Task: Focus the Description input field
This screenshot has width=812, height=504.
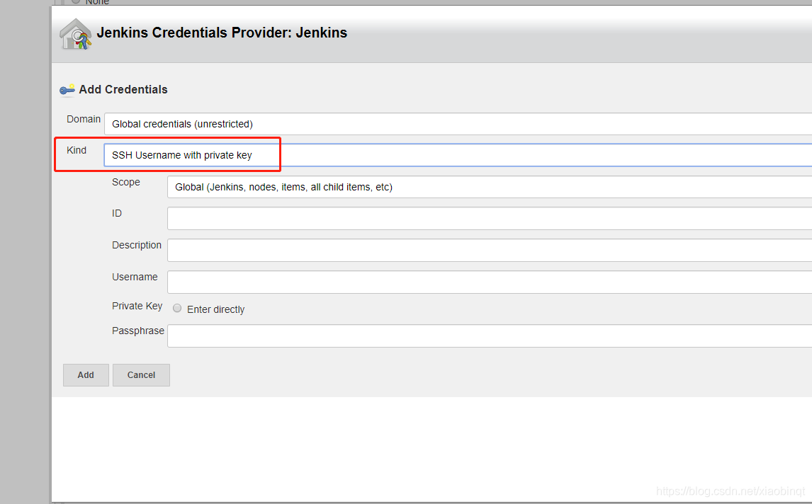Action: point(490,251)
